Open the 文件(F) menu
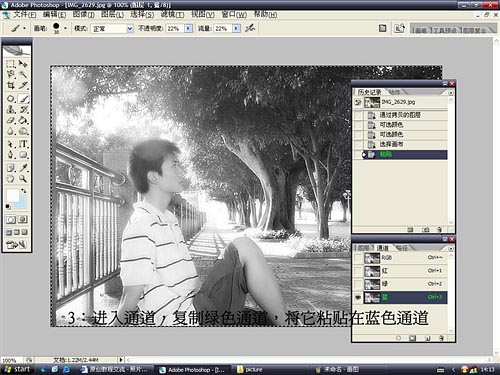This screenshot has width=500, height=375. 24,15
